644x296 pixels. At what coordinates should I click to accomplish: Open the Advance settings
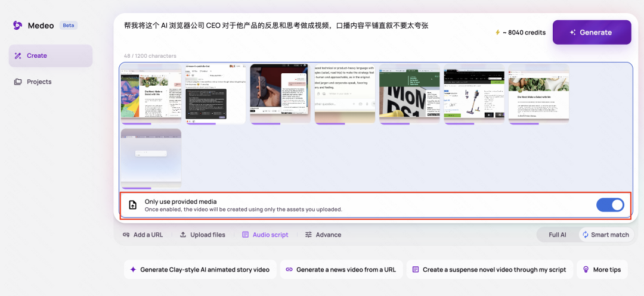coord(323,235)
